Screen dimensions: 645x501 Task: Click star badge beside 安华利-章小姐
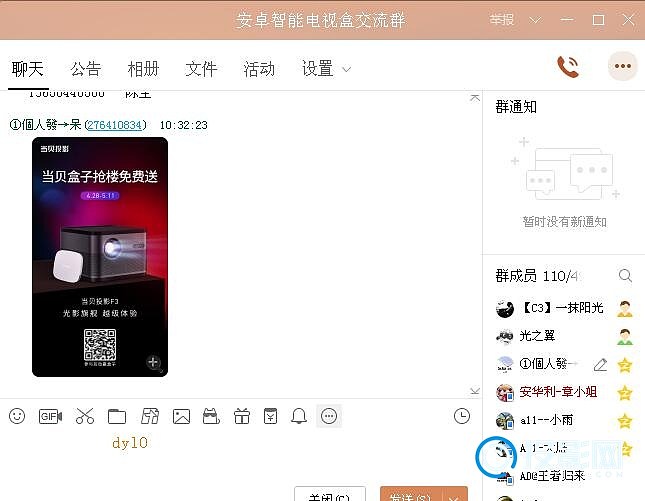point(625,393)
